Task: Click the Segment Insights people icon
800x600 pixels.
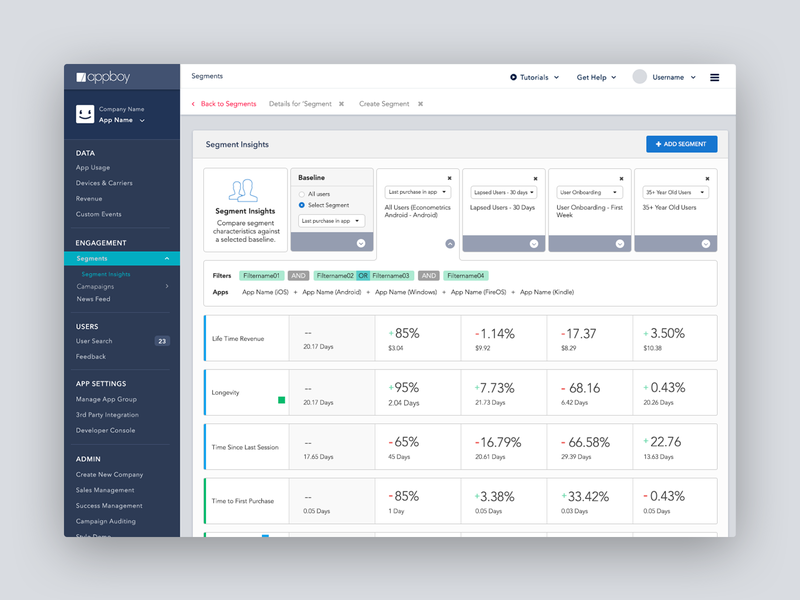Action: 245,191
